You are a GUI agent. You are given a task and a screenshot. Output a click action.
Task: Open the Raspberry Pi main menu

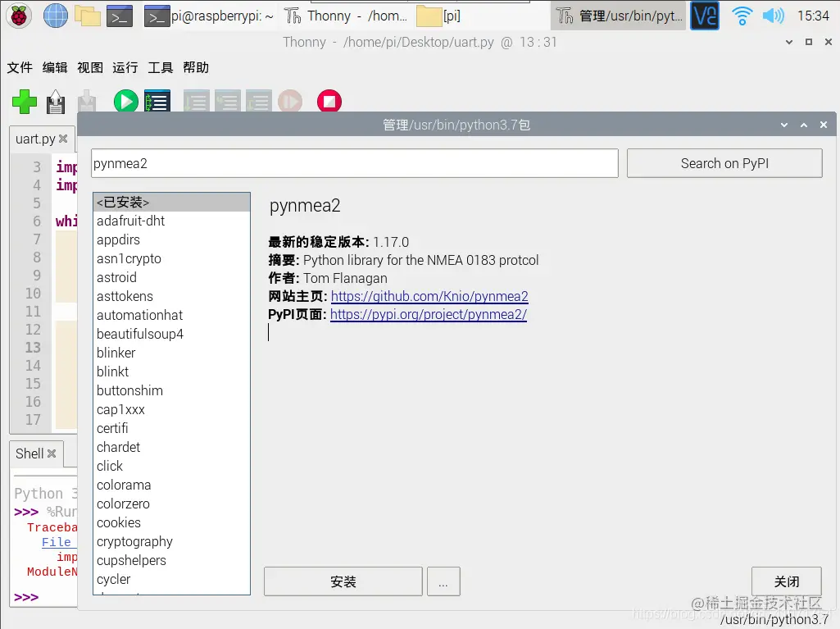pos(19,16)
